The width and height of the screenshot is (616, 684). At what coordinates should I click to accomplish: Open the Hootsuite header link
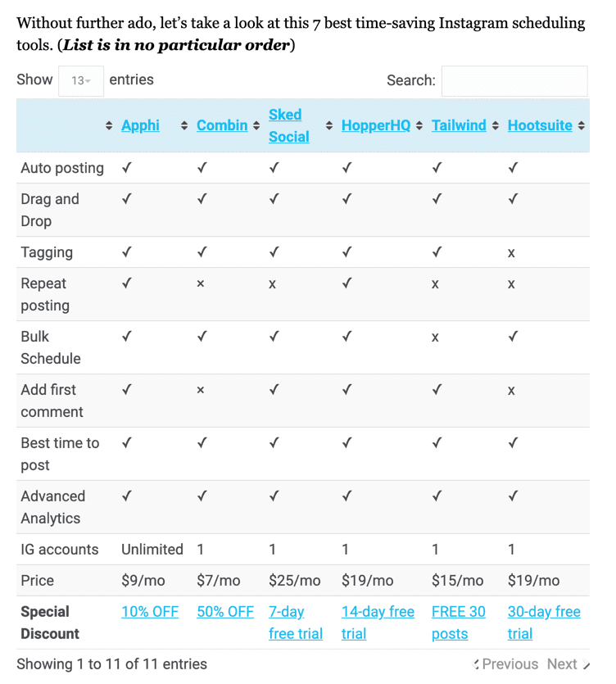tap(540, 125)
